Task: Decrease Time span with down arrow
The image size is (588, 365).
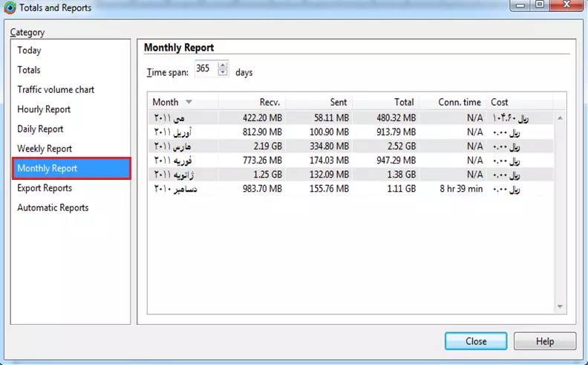Action: (x=223, y=73)
